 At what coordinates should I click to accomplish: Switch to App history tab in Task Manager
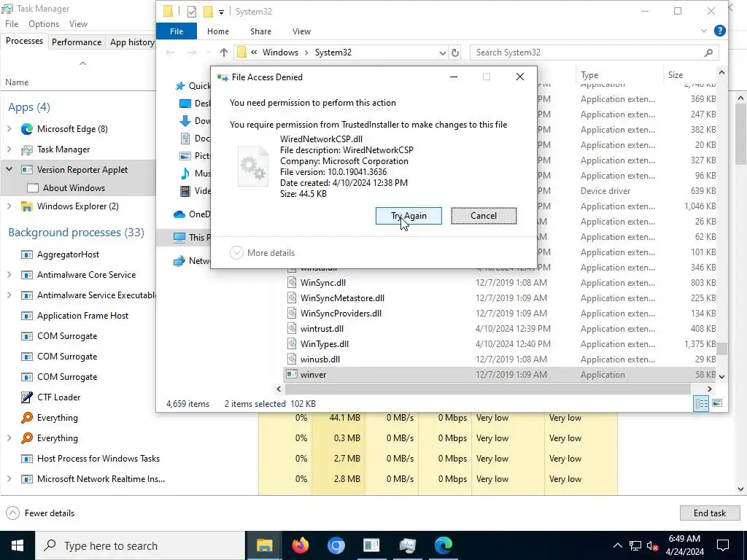132,42
